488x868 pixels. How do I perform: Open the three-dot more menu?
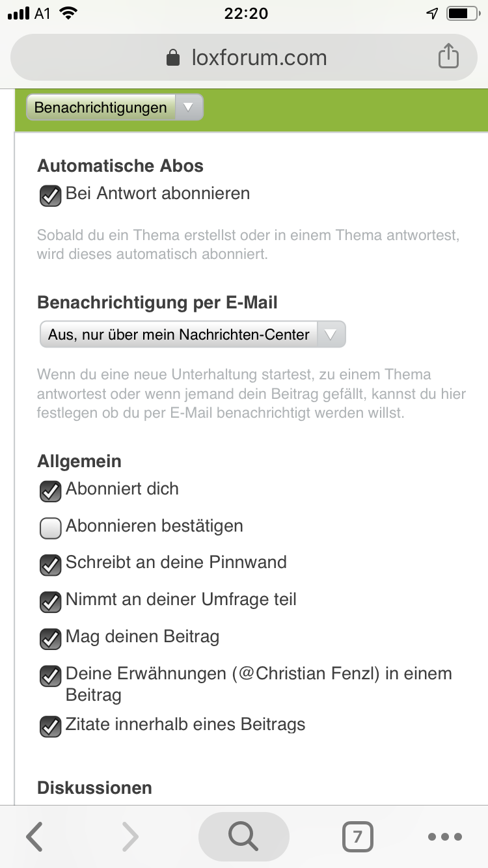[445, 837]
